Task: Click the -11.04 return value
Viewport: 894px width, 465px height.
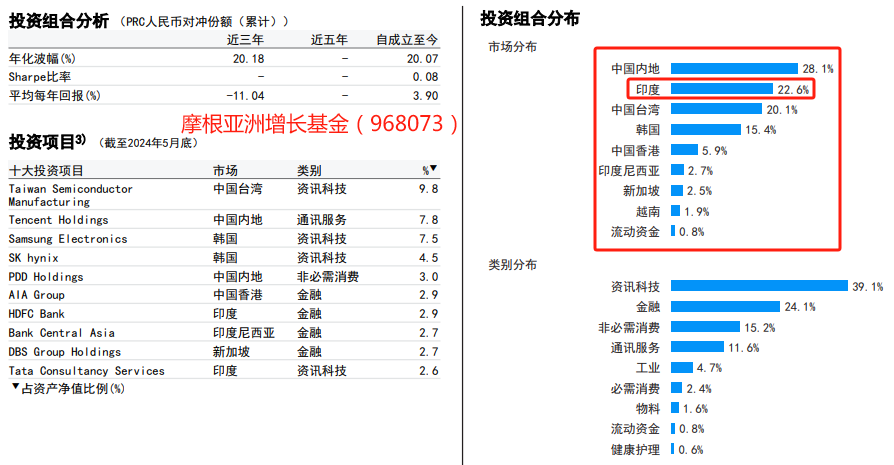Action: click(x=245, y=96)
